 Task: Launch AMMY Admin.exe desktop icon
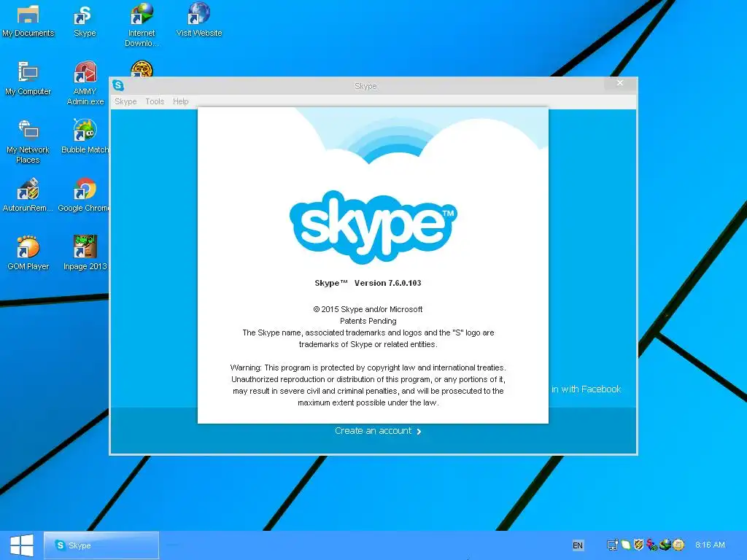click(85, 83)
